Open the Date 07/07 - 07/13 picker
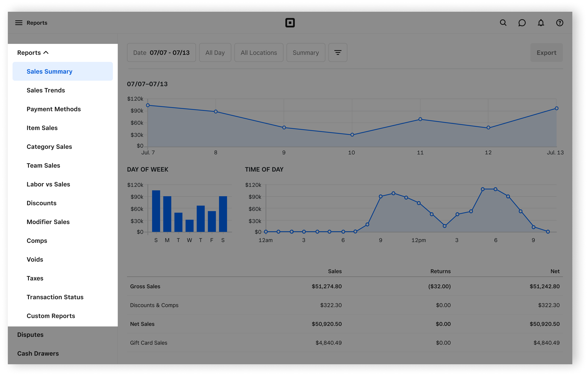Viewport: 588px width, 376px height. point(161,52)
